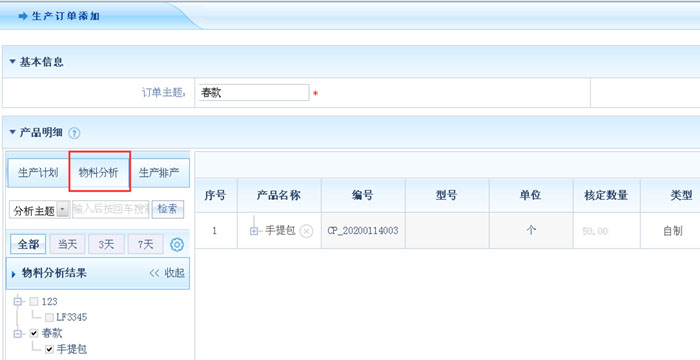Toggle the LF3345 checkbox
The width and height of the screenshot is (700, 360).
pos(50,318)
